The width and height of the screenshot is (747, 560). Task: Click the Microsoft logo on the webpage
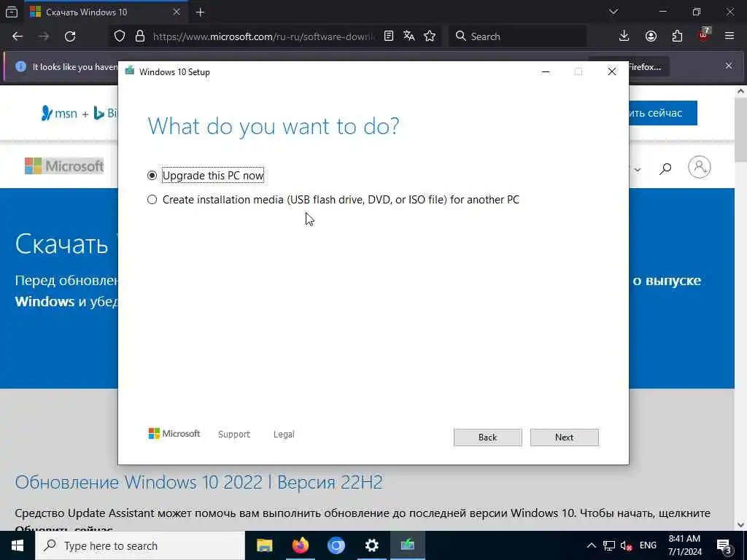click(64, 166)
